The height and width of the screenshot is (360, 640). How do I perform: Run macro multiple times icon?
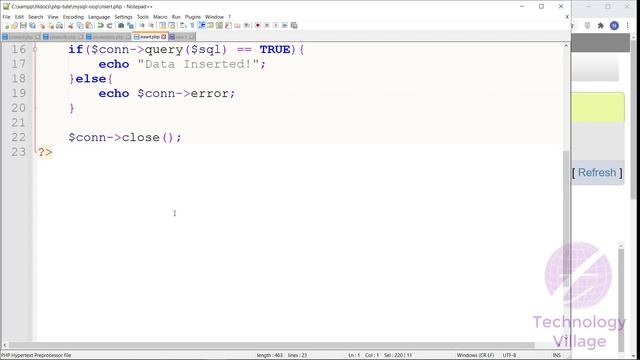tap(284, 25)
